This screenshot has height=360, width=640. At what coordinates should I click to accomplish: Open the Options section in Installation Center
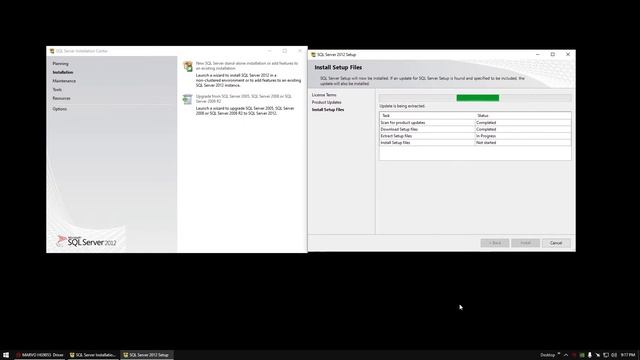tap(60, 109)
